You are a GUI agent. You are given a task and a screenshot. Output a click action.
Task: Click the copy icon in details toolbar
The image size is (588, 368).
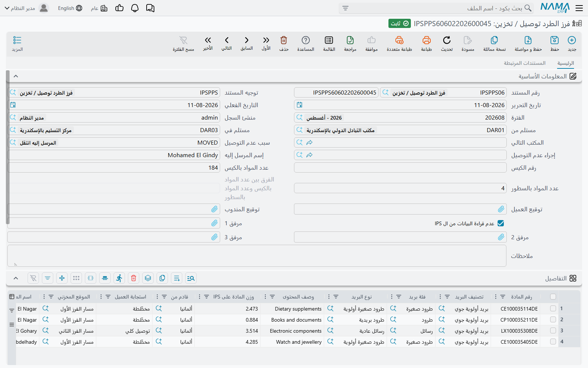[162, 278]
